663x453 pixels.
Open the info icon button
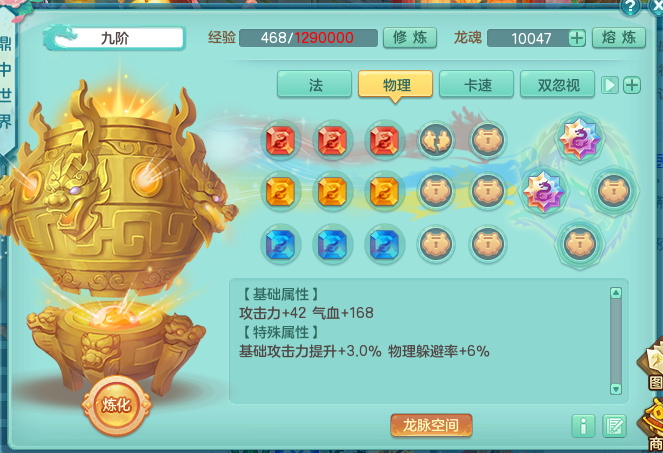pyautogui.click(x=584, y=426)
